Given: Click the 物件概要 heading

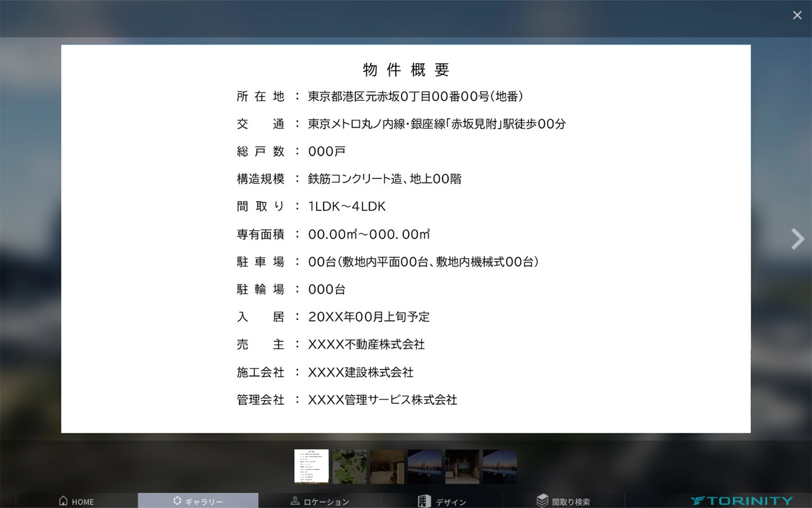Looking at the screenshot, I should tap(406, 69).
